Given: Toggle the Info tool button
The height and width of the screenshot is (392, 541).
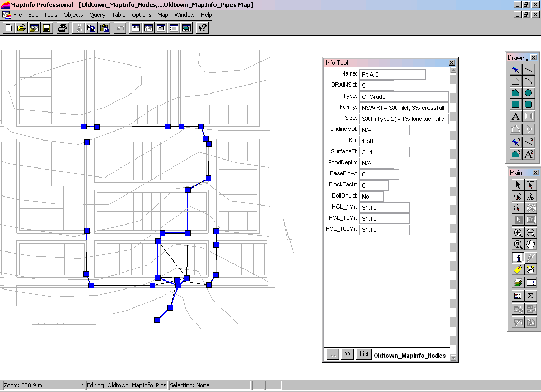Looking at the screenshot, I should pyautogui.click(x=518, y=258).
